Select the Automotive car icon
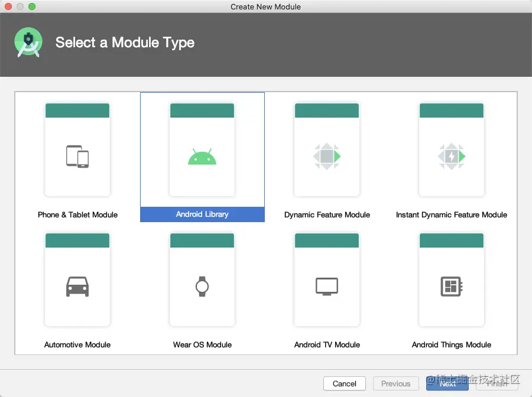532x397 pixels. click(77, 287)
